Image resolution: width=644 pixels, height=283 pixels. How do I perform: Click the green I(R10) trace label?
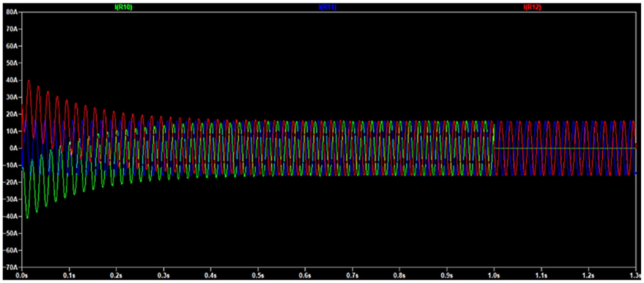[123, 7]
